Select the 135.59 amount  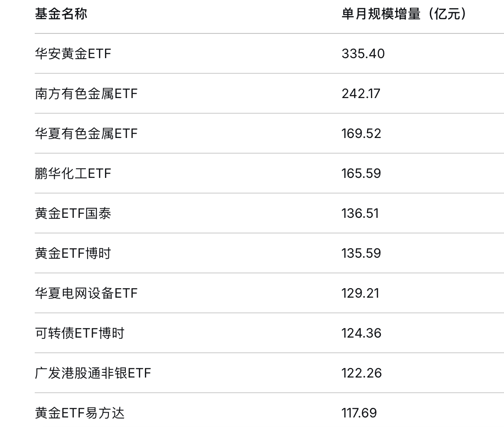[x=361, y=253]
